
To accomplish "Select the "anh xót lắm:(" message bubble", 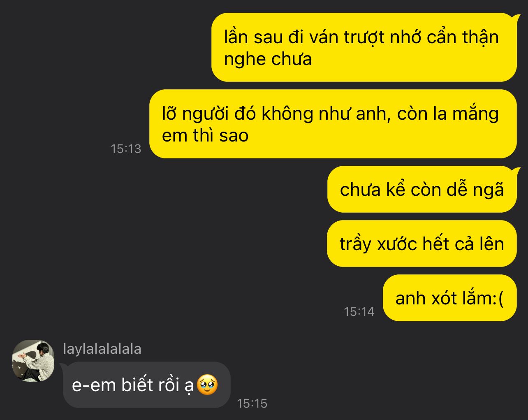I will pos(449,298).
